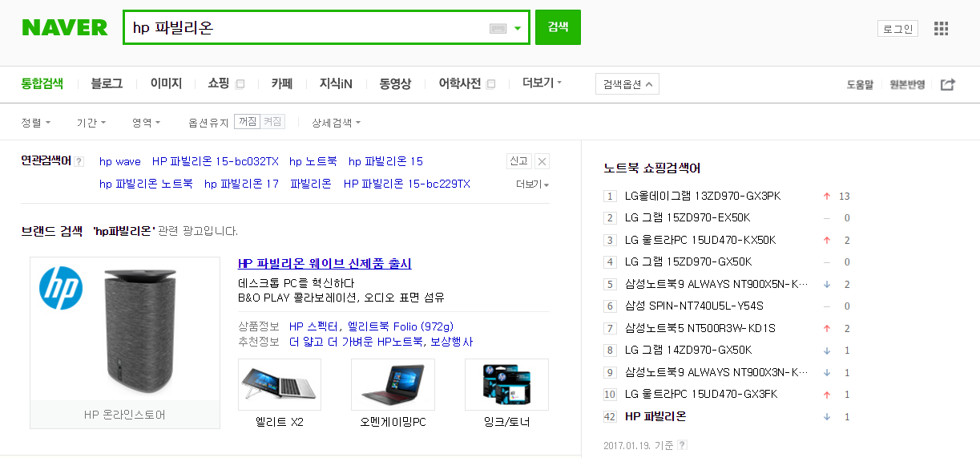Click the 원본반영 link
The width and height of the screenshot is (980, 458).
click(907, 84)
